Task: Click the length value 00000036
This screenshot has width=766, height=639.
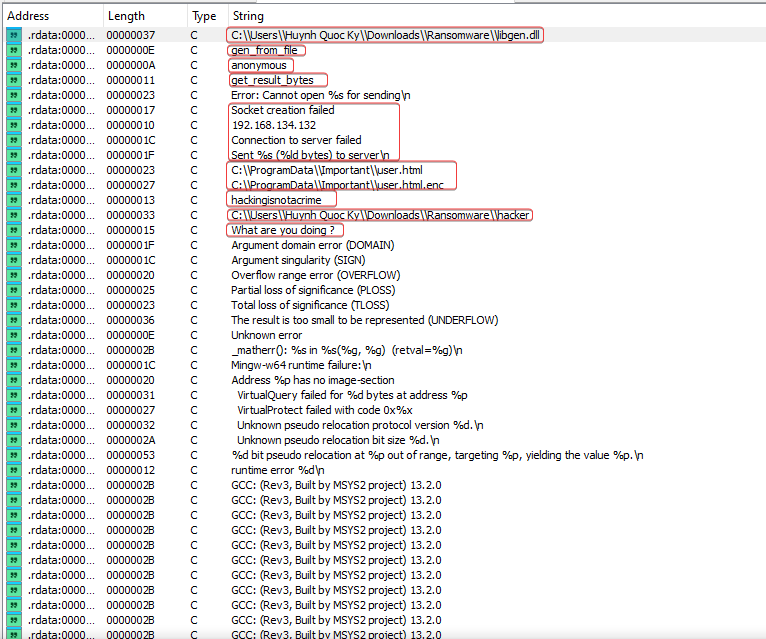Action: [x=130, y=320]
